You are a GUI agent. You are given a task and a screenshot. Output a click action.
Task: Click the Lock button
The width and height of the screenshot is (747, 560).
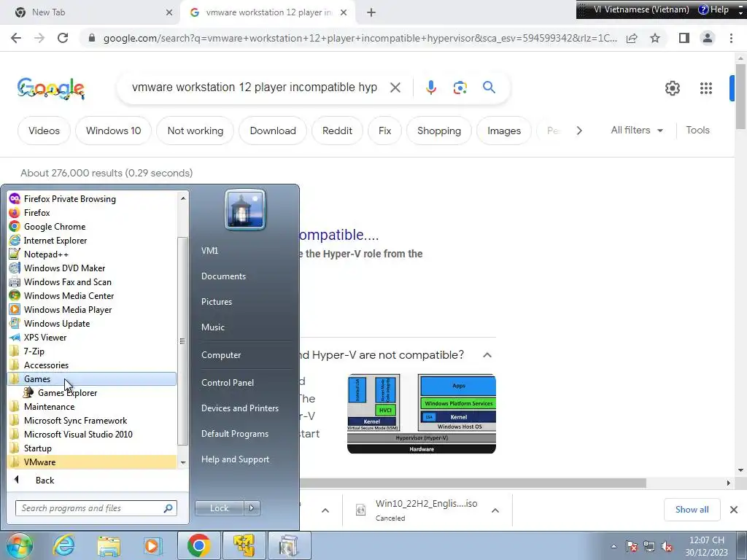219,508
